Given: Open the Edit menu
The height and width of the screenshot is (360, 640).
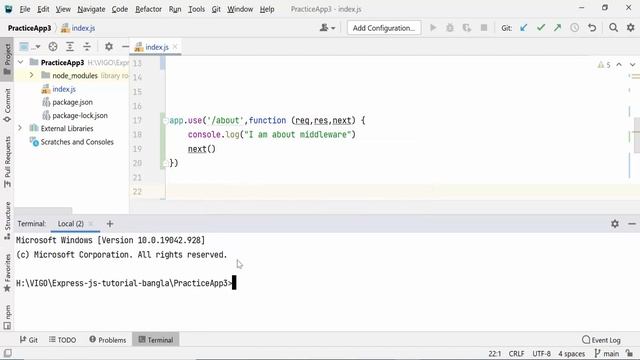Looking at the screenshot, I should pyautogui.click(x=43, y=9).
